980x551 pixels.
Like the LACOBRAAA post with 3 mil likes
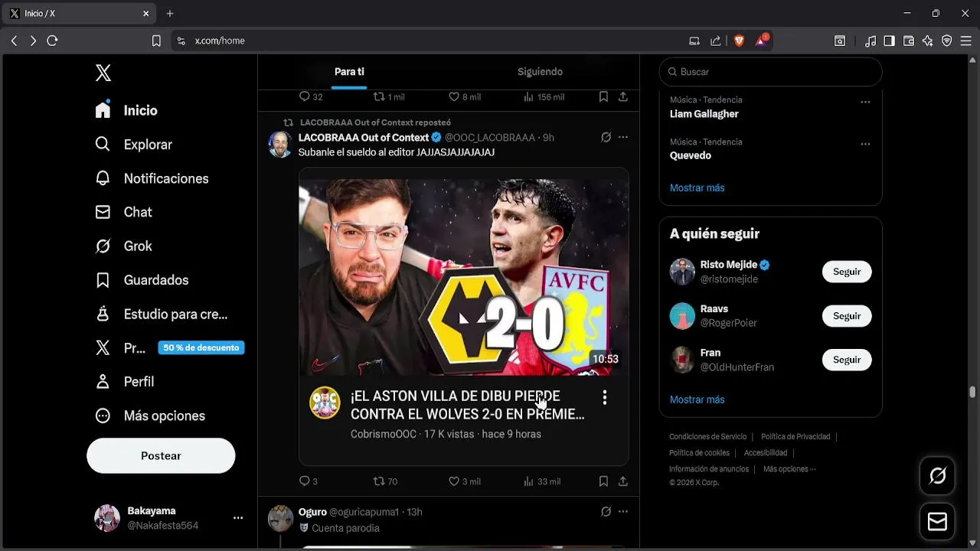click(464, 481)
